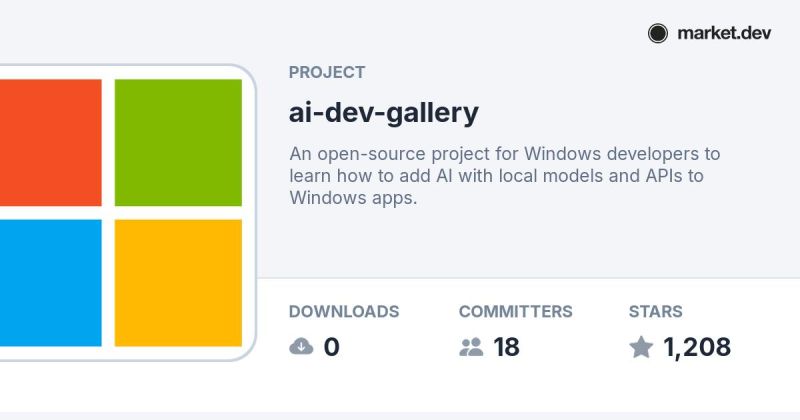
Task: Click the stars star icon
Action: (x=641, y=347)
